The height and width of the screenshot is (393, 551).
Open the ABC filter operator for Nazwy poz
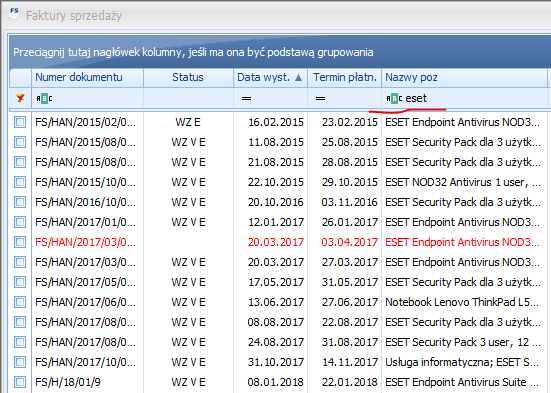pyautogui.click(x=394, y=98)
